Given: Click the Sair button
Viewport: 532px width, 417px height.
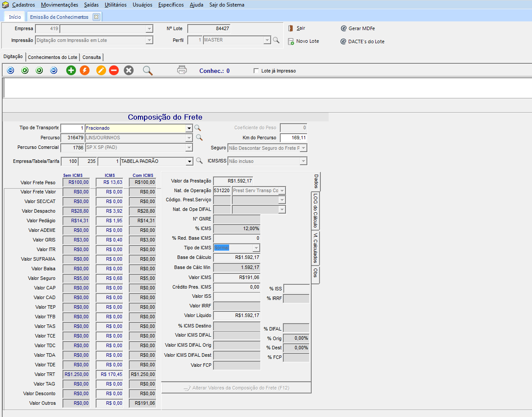Looking at the screenshot, I should (297, 28).
